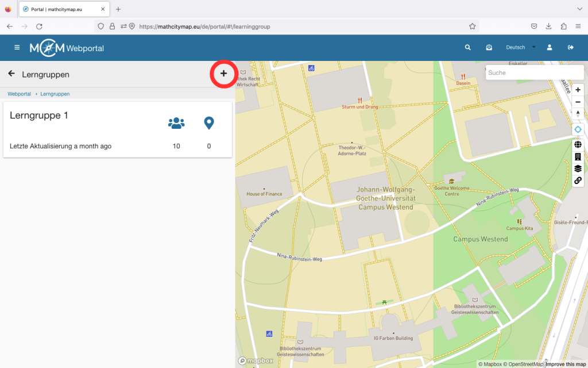Image resolution: width=588 pixels, height=368 pixels.
Task: Locate my position on map
Action: click(x=578, y=130)
